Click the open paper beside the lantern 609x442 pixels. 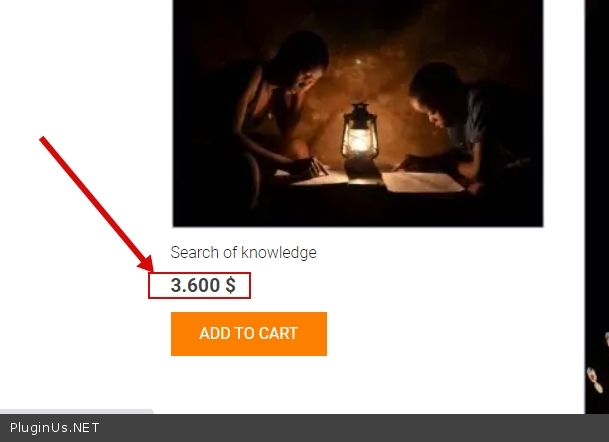tap(423, 182)
